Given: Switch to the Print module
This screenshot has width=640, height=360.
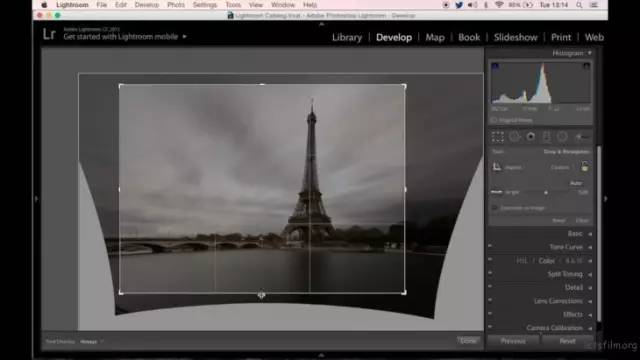Looking at the screenshot, I should pos(561,38).
